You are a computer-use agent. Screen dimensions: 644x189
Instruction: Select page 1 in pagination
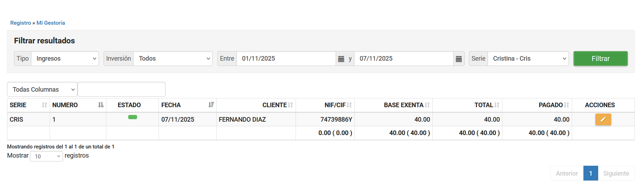coord(590,173)
